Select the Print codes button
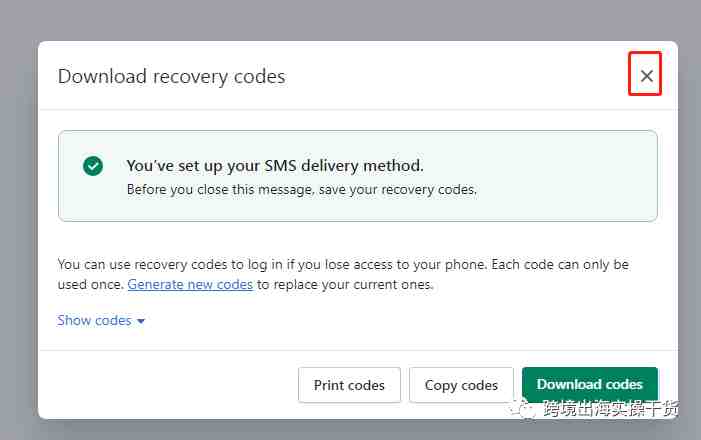The height and width of the screenshot is (440, 701). coord(349,385)
